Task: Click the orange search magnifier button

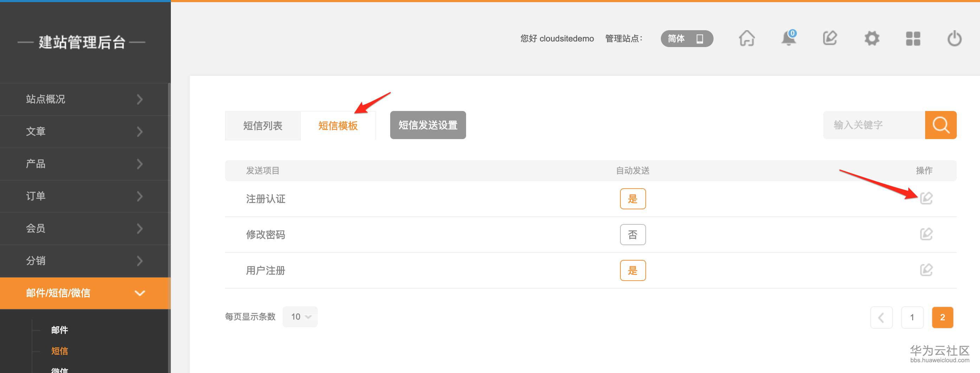Action: pos(941,125)
